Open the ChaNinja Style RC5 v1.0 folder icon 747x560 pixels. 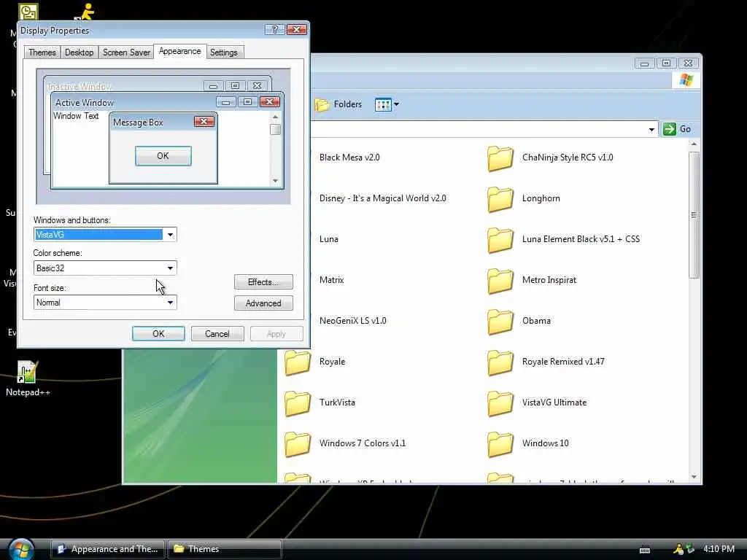[500, 158]
